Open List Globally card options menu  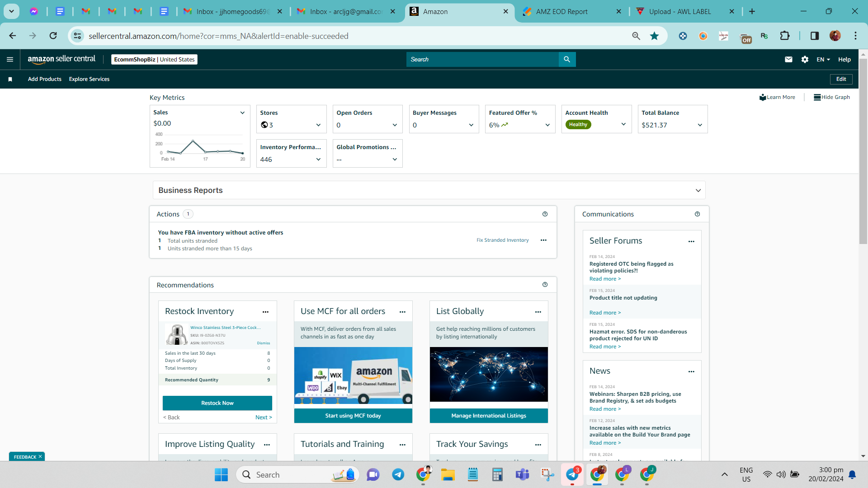[538, 312]
